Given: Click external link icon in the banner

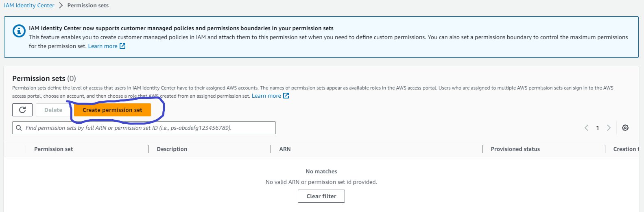Looking at the screenshot, I should coord(122,46).
